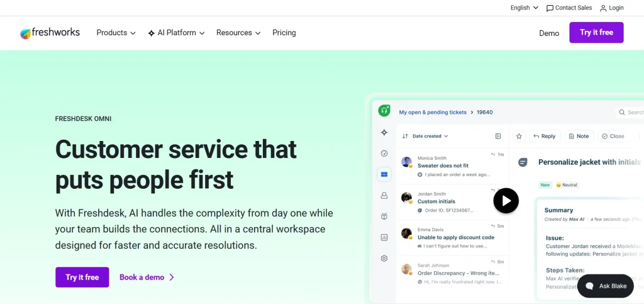Click the header Try it free button
This screenshot has height=304, width=644.
click(x=596, y=33)
